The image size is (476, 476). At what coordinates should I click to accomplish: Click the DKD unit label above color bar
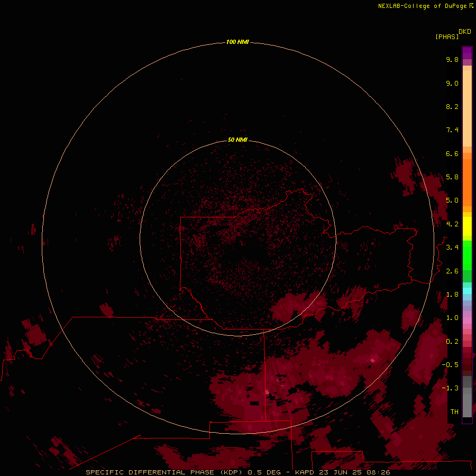(x=464, y=32)
